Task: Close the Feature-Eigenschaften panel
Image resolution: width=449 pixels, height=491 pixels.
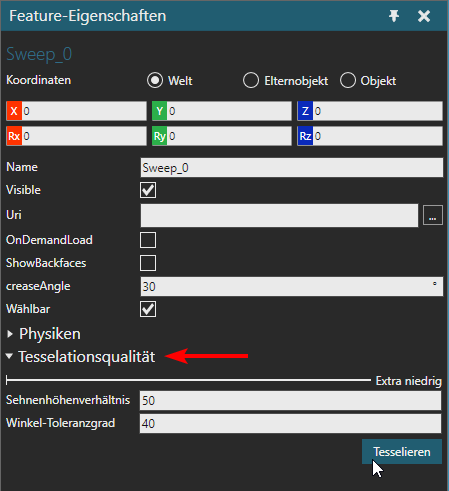Action: pos(424,16)
